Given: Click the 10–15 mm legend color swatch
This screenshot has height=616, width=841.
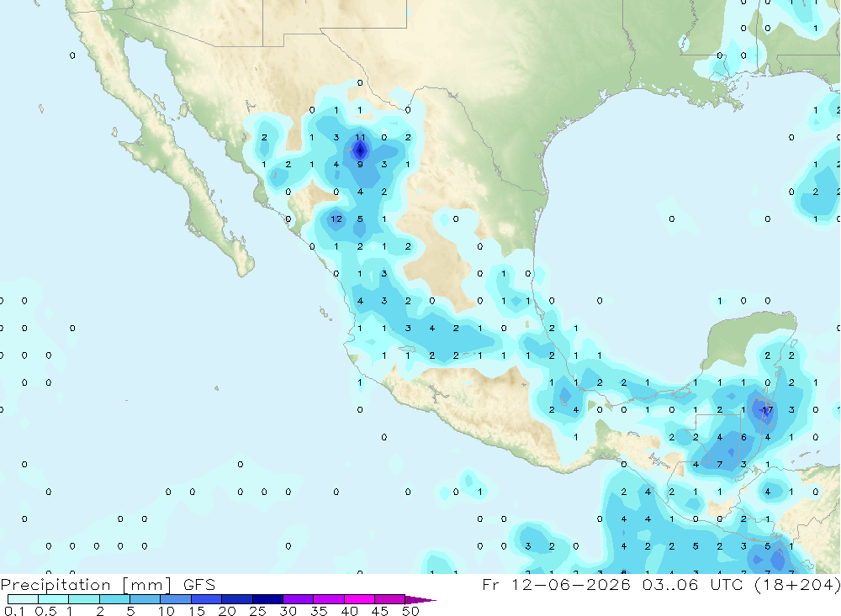Looking at the screenshot, I should [176, 599].
